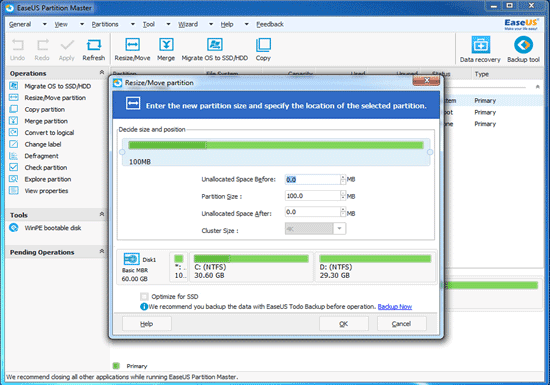Open View properties in sidebar
Screen dimensions: 550x385
46,191
